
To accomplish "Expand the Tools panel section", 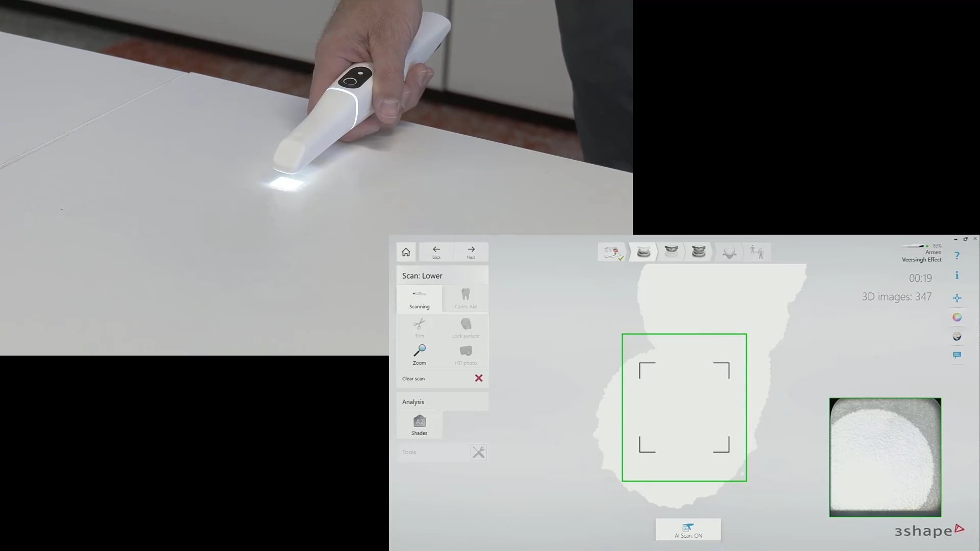I will pos(479,452).
